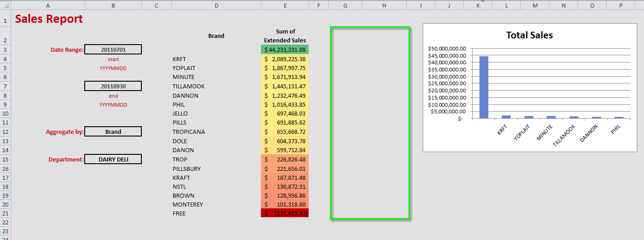This screenshot has height=240, width=644.
Task: Click the Total Sales chart title
Action: pyautogui.click(x=529, y=35)
